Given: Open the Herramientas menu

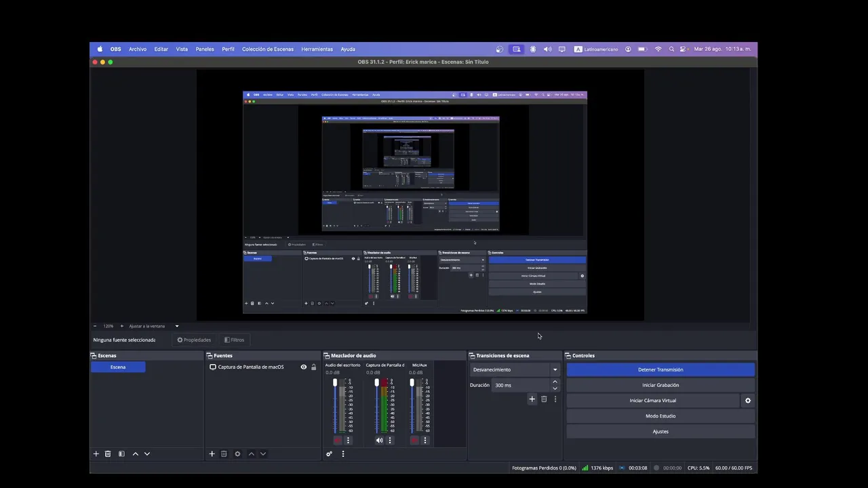Looking at the screenshot, I should click(317, 49).
